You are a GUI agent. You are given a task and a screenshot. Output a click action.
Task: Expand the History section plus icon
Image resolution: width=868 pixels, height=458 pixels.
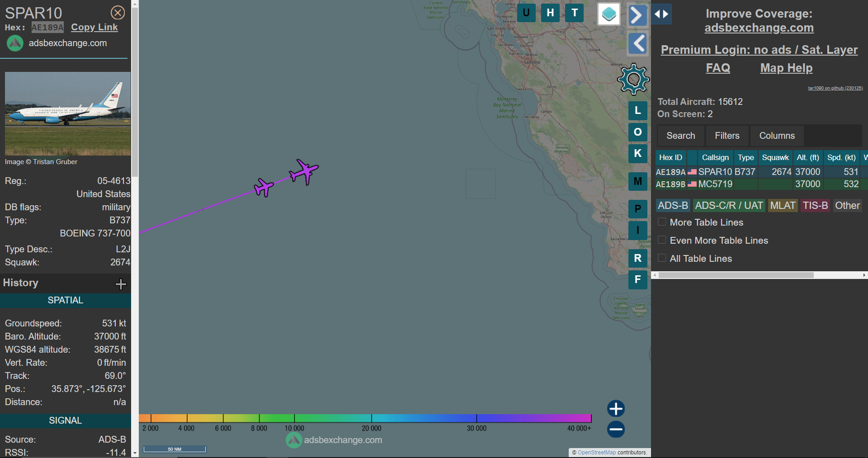click(x=121, y=284)
